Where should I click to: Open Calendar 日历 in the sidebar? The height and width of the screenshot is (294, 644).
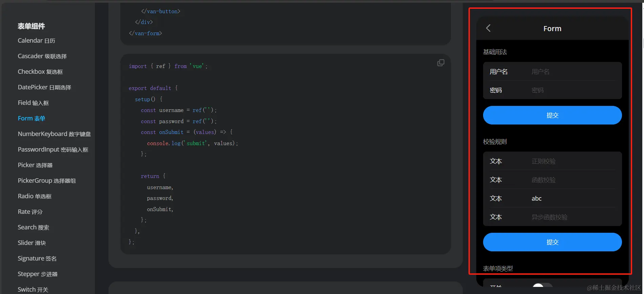[36, 41]
